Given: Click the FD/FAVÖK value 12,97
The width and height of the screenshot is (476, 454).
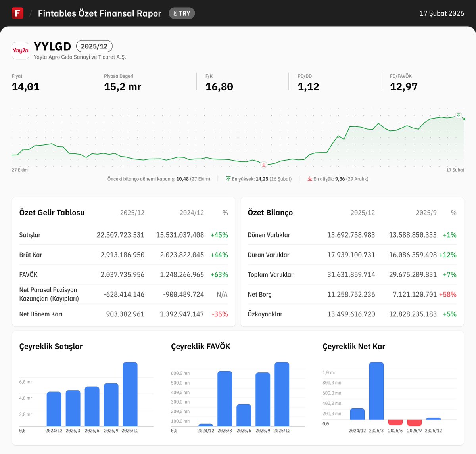Looking at the screenshot, I should 404,87.
